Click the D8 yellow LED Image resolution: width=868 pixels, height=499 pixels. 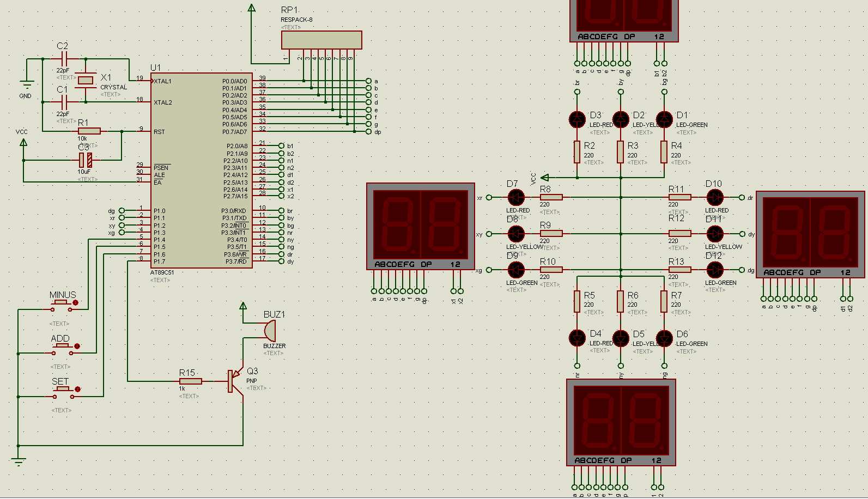click(516, 234)
